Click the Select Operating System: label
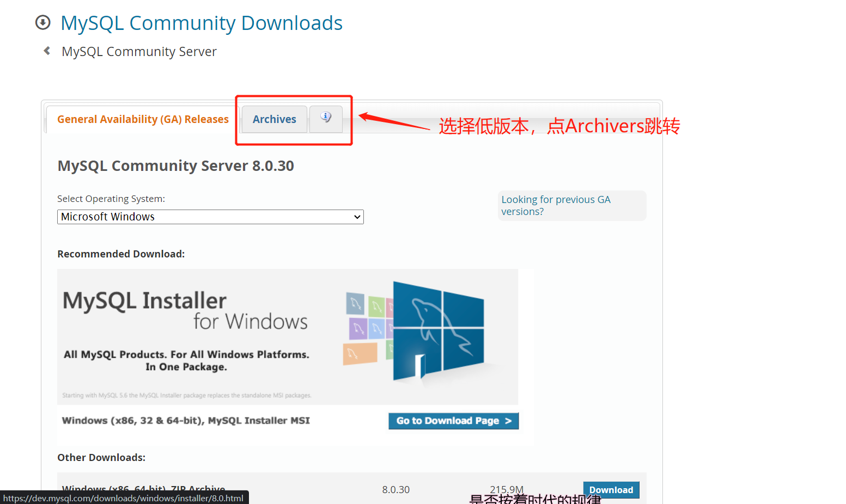 click(x=111, y=199)
